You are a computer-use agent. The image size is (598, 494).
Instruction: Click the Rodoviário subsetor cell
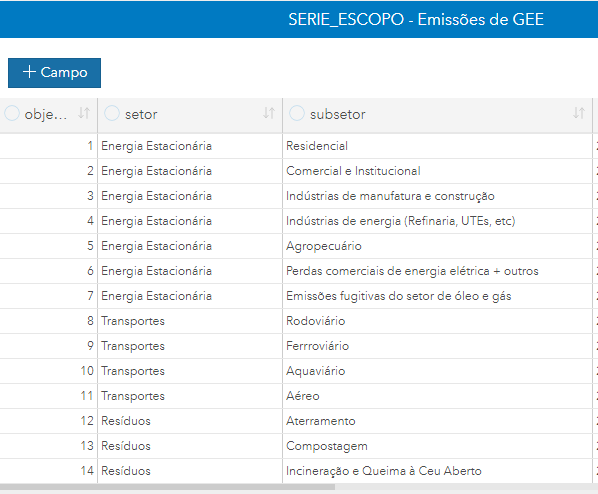click(x=437, y=321)
